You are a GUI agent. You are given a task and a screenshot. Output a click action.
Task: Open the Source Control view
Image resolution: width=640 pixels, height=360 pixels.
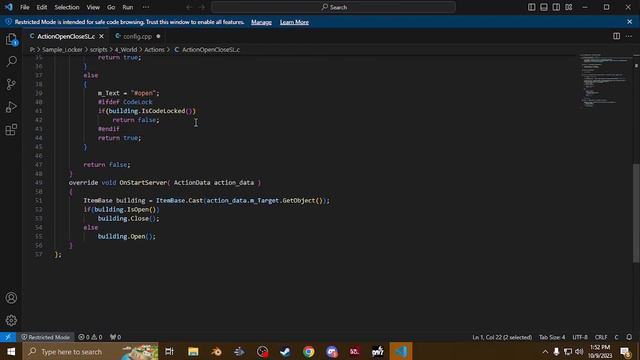click(11, 84)
